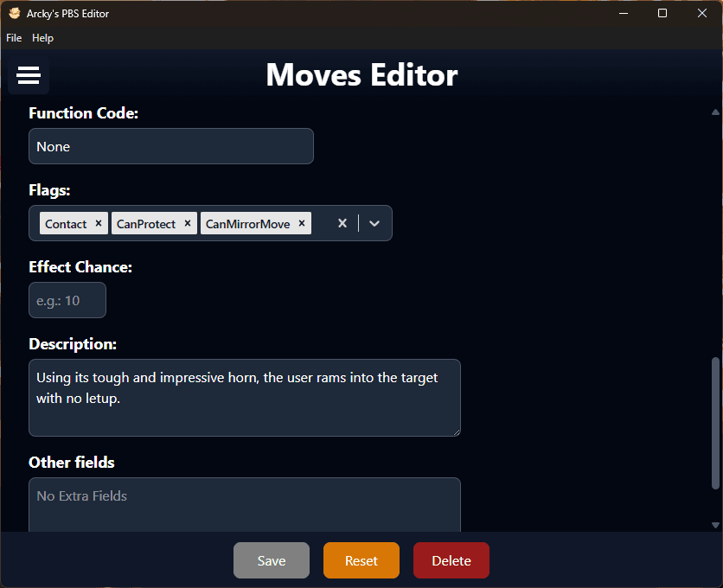This screenshot has height=588, width=723.
Task: Clear all flags with the X icon
Action: click(x=342, y=223)
